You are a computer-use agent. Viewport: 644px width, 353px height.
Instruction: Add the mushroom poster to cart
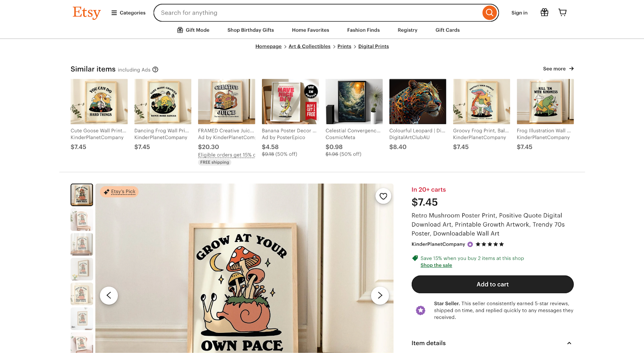pos(492,284)
